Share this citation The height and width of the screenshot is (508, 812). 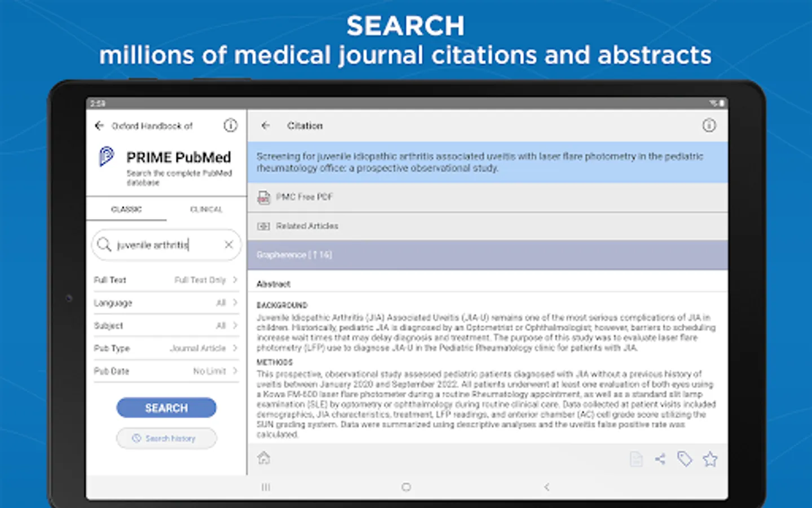coord(660,459)
